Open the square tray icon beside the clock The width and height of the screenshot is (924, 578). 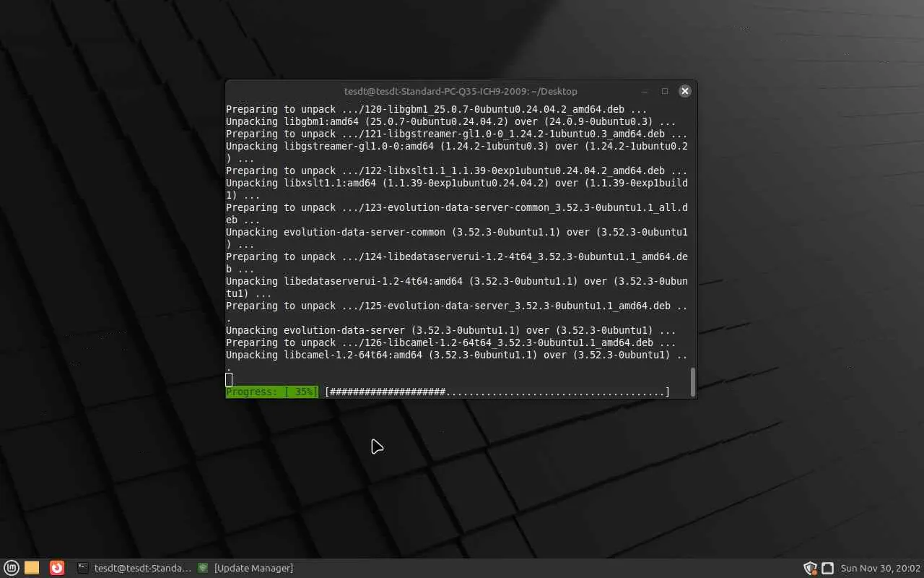point(828,568)
